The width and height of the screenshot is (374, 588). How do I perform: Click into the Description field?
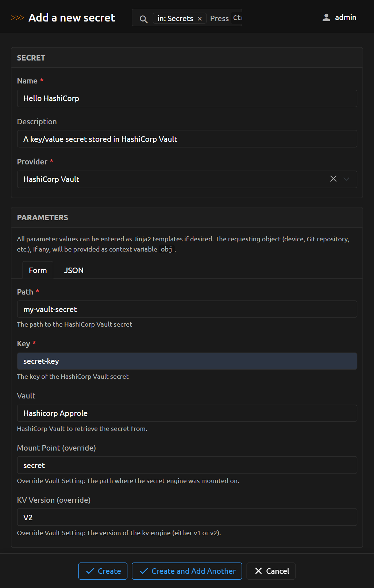coord(187,139)
